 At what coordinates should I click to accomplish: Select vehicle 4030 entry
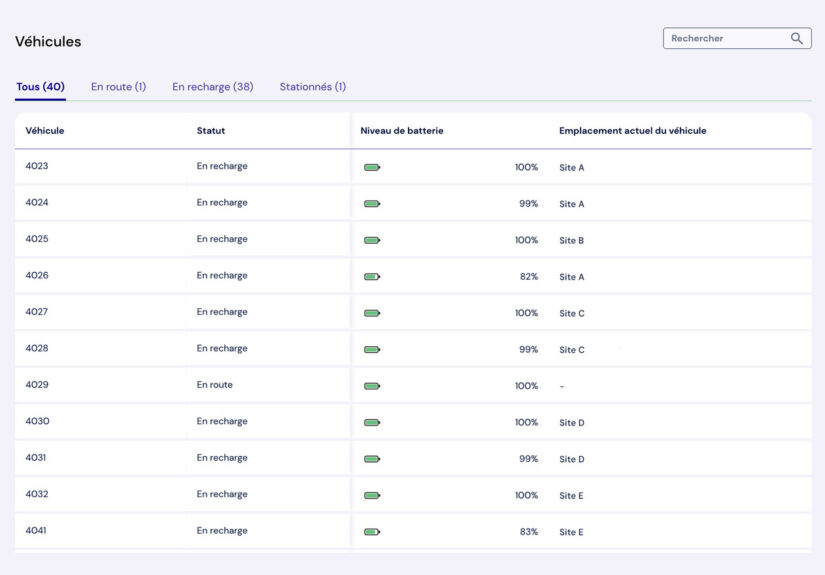[37, 422]
